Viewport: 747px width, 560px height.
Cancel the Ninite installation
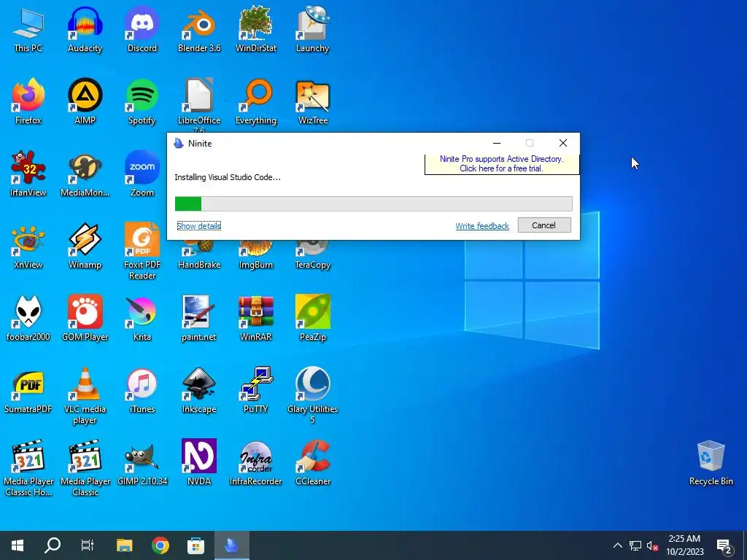click(544, 225)
